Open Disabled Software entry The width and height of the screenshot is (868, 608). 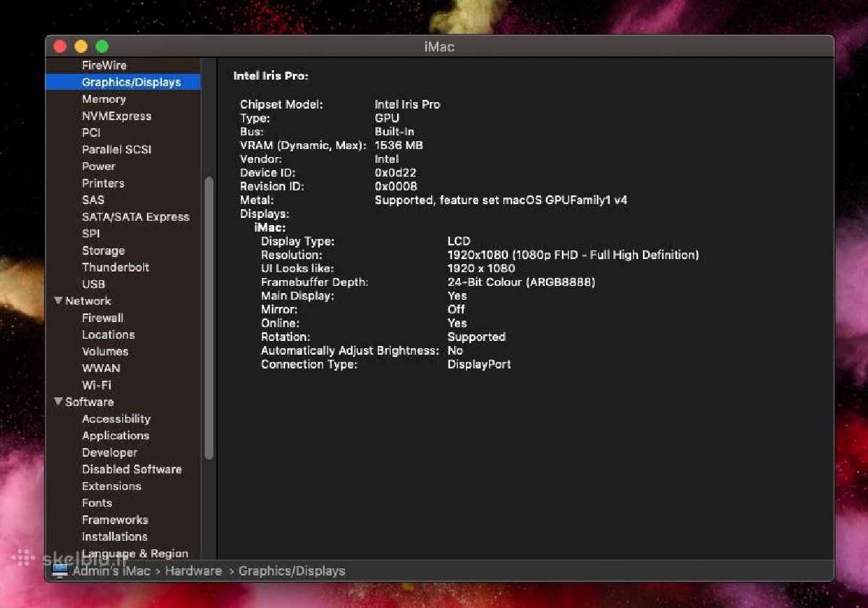(x=132, y=469)
